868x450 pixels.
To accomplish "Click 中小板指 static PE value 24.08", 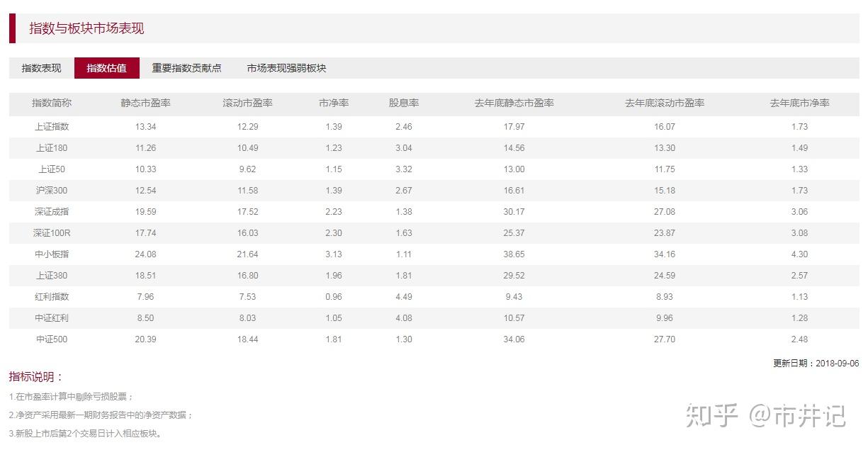I will (x=145, y=254).
